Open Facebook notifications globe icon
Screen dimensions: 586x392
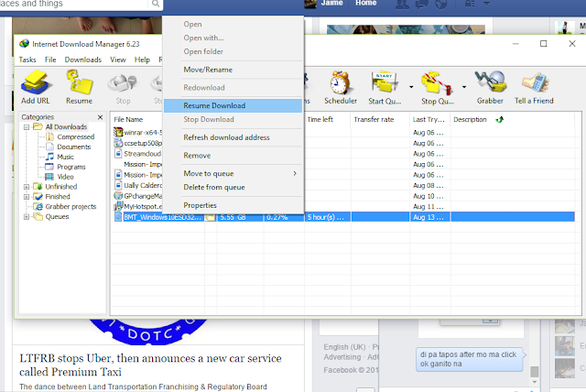[441, 4]
